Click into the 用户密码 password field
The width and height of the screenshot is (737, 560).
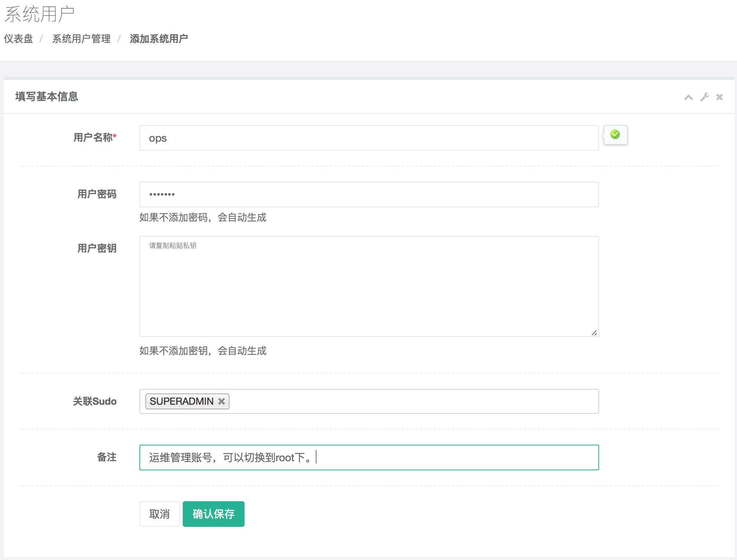[x=368, y=194]
